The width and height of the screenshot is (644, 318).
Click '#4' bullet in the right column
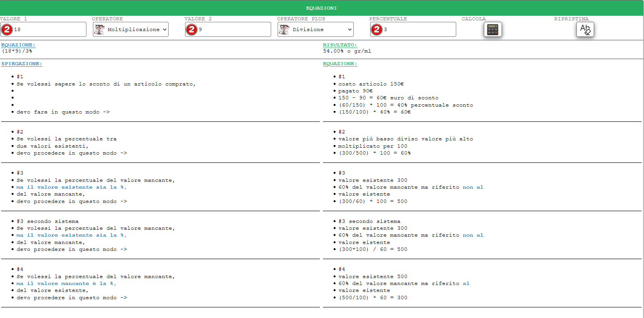(342, 269)
